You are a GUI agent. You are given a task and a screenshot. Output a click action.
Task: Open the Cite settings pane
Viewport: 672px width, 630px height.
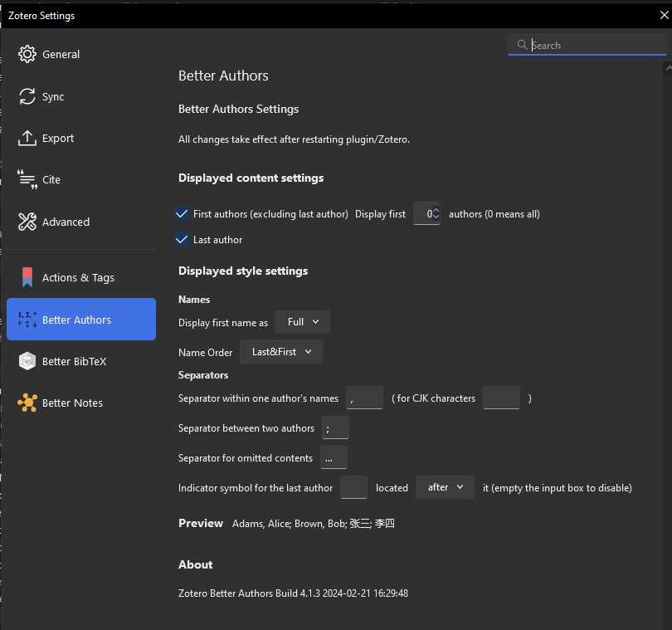pyautogui.click(x=81, y=179)
